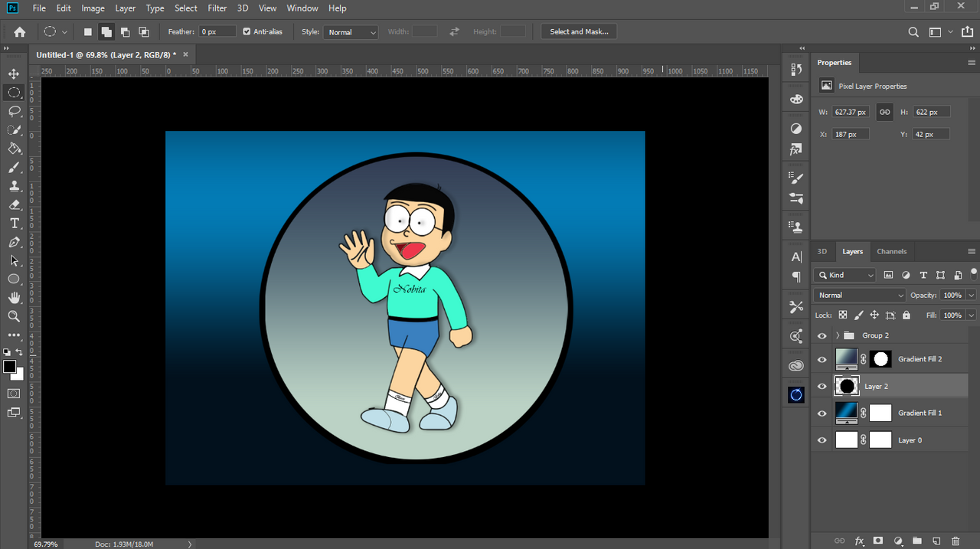Image resolution: width=980 pixels, height=549 pixels.
Task: Hide the Group 2 layer
Action: click(822, 335)
